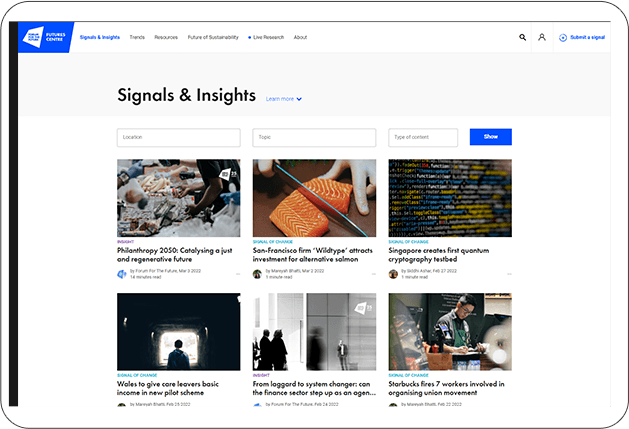Open the Resources menu item

click(x=166, y=37)
